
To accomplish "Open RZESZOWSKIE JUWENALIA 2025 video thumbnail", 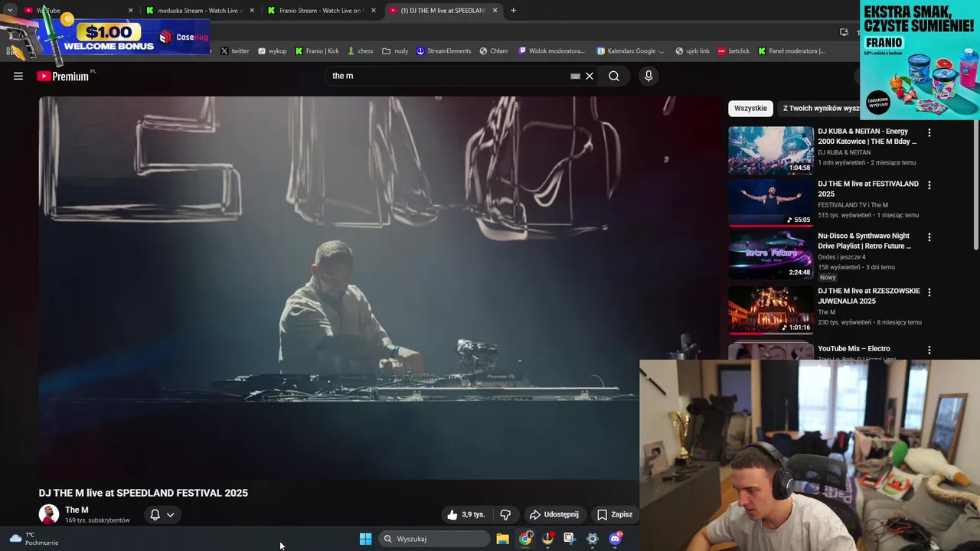I will [x=771, y=310].
